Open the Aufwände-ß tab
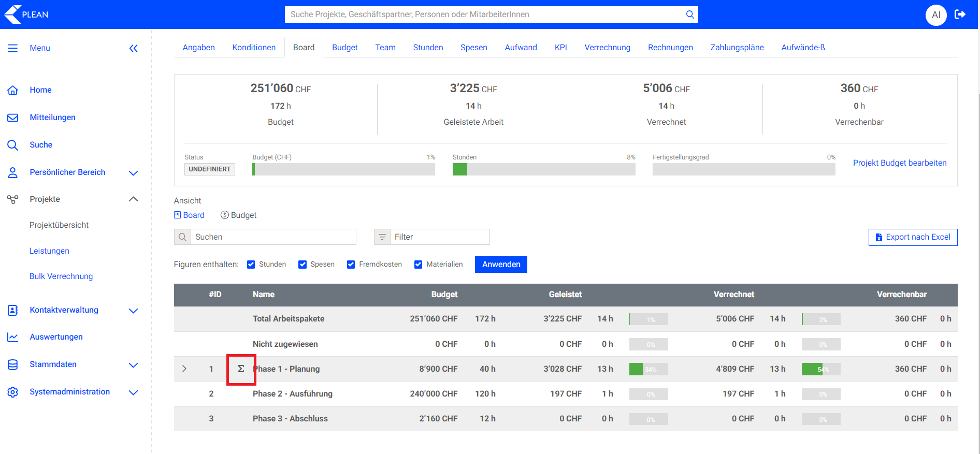The width and height of the screenshot is (980, 454). pyautogui.click(x=803, y=48)
